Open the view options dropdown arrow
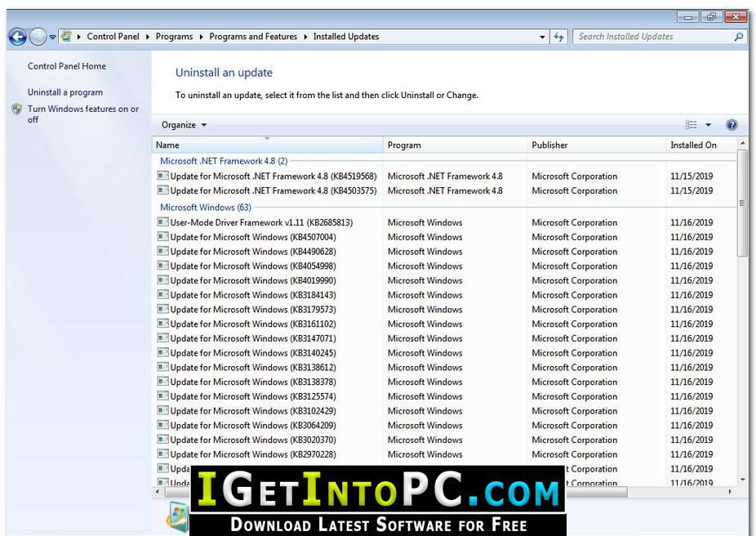756x536 pixels. tap(709, 125)
